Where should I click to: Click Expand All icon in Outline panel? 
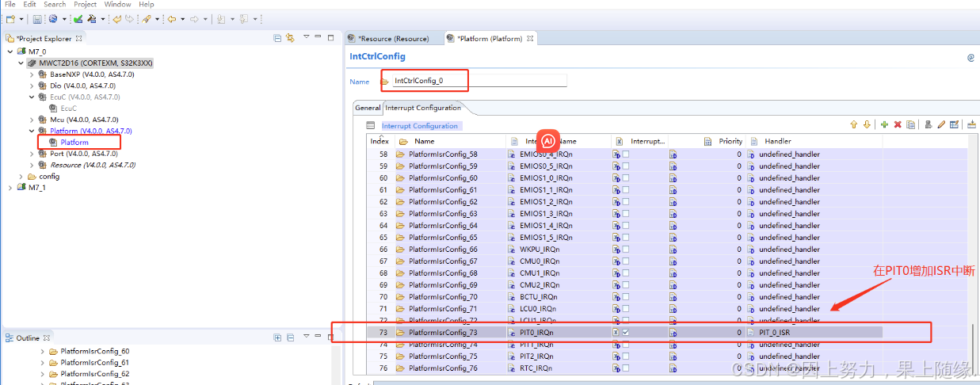click(277, 337)
